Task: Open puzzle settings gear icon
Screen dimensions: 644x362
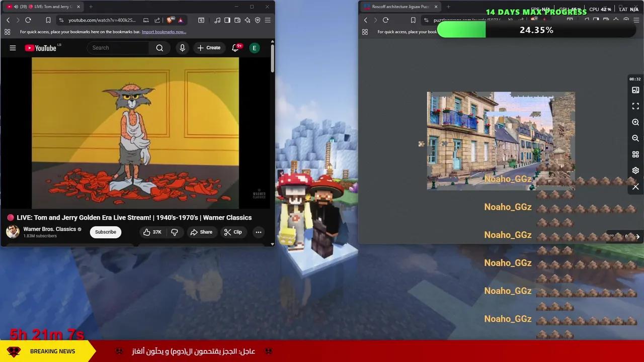Action: click(x=635, y=170)
